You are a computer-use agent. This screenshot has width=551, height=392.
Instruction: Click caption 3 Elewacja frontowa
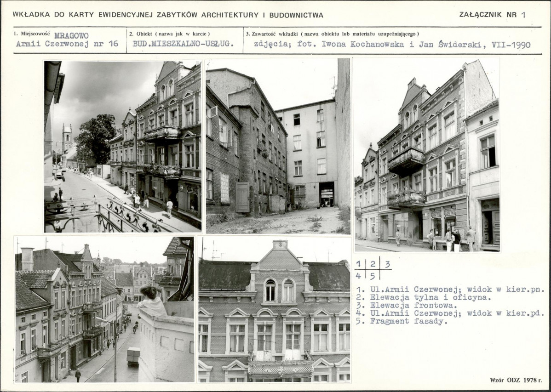pyautogui.click(x=406, y=306)
